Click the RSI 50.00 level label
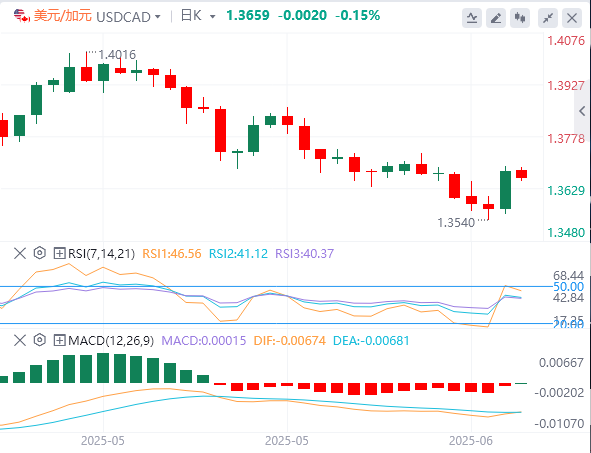 click(568, 287)
